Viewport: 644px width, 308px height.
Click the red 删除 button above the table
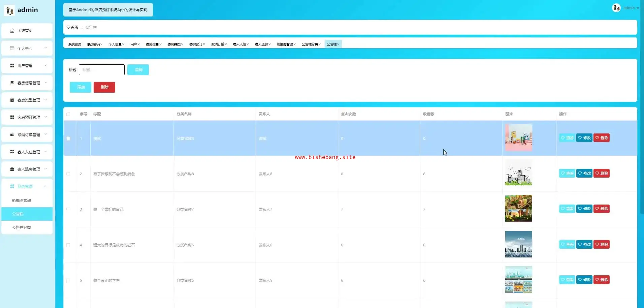(x=104, y=87)
